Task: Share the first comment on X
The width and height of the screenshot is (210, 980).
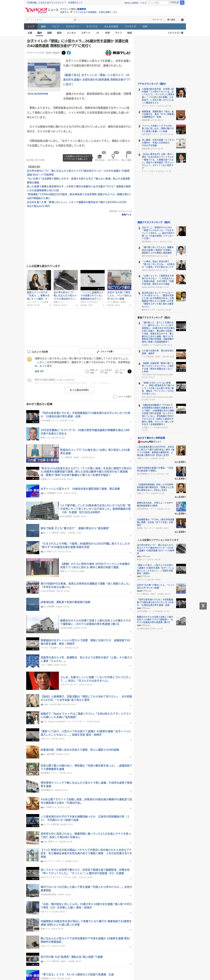Action: tap(129, 371)
